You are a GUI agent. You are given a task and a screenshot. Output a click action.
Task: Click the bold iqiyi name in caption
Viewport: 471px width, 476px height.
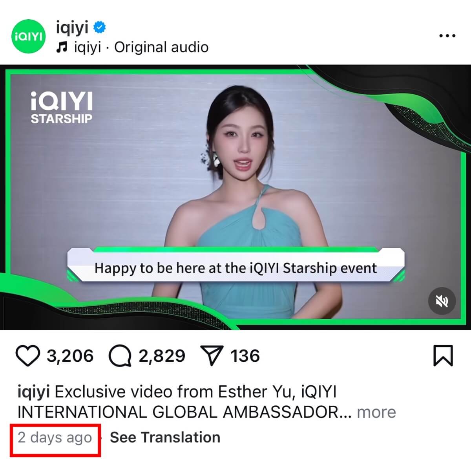pos(34,392)
